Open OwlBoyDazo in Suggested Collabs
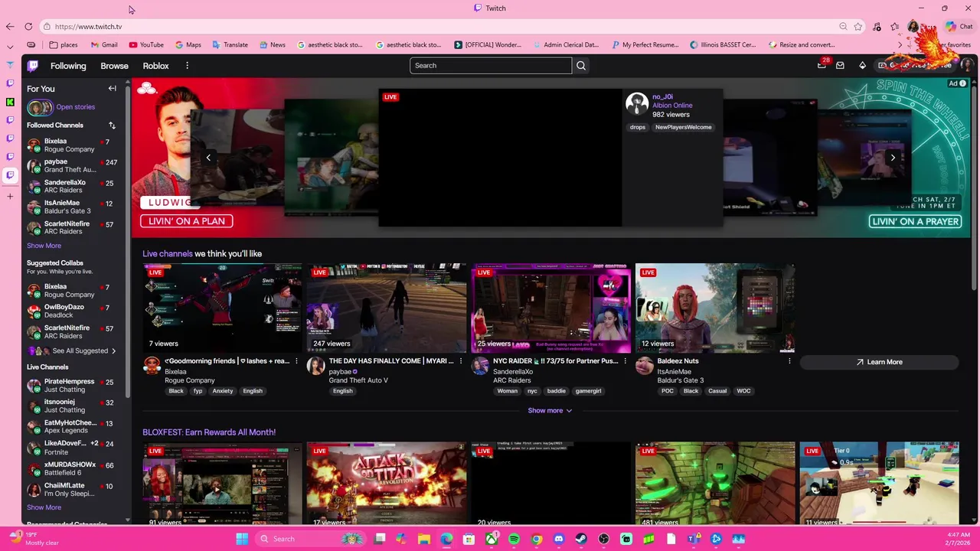The height and width of the screenshot is (551, 980). [x=73, y=311]
